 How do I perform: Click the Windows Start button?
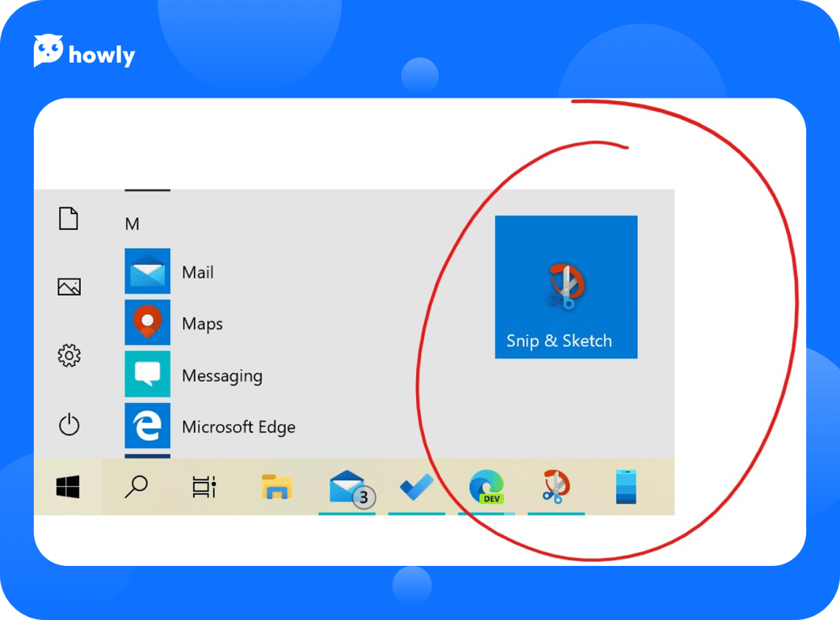click(68, 487)
